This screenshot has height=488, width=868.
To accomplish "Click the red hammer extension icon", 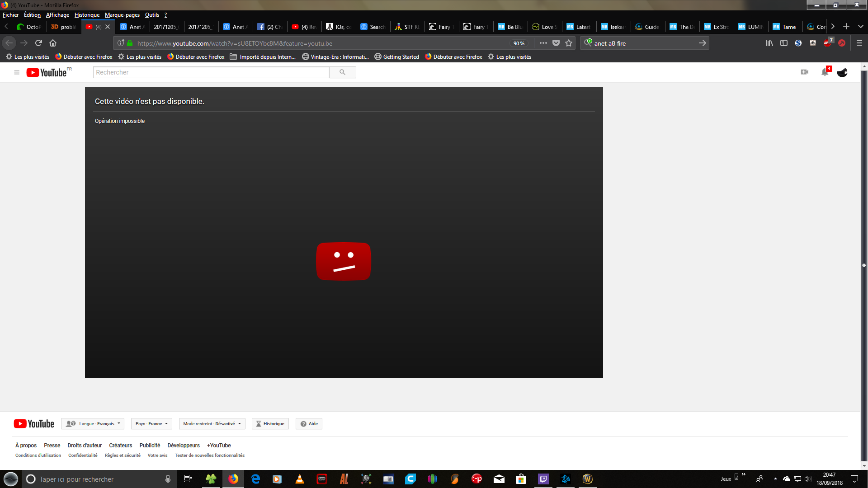I will click(x=842, y=43).
